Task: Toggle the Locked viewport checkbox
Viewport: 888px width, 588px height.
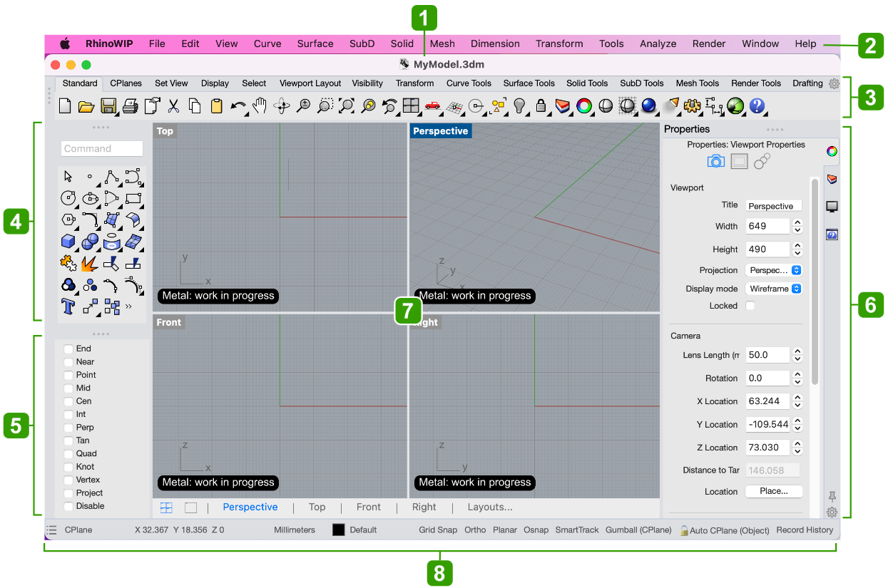Action: pyautogui.click(x=750, y=306)
